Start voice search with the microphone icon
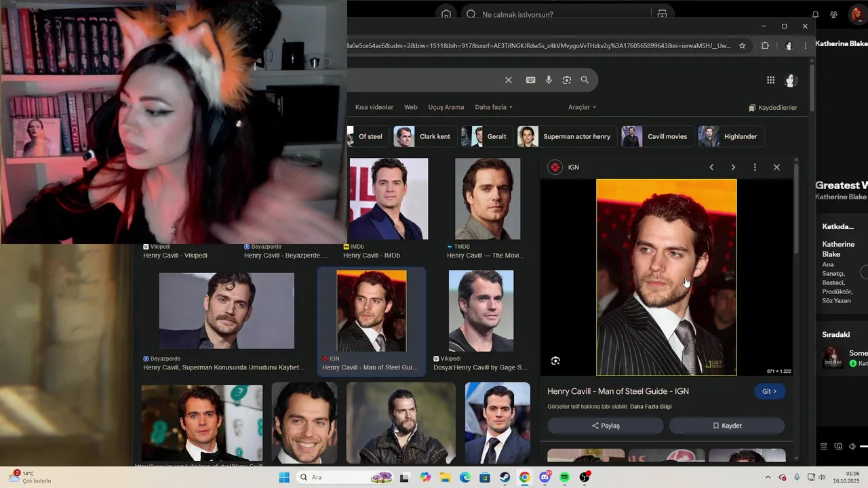This screenshot has width=868, height=488. click(x=549, y=80)
